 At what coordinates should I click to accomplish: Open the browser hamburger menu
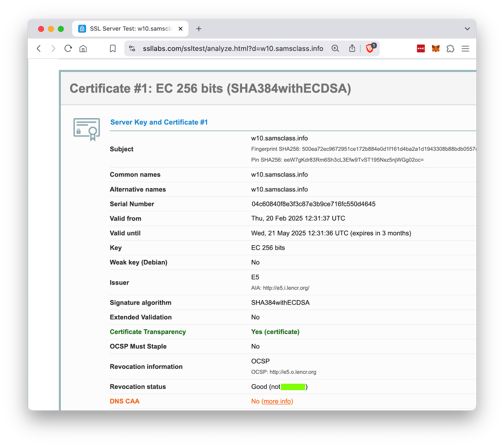click(465, 48)
